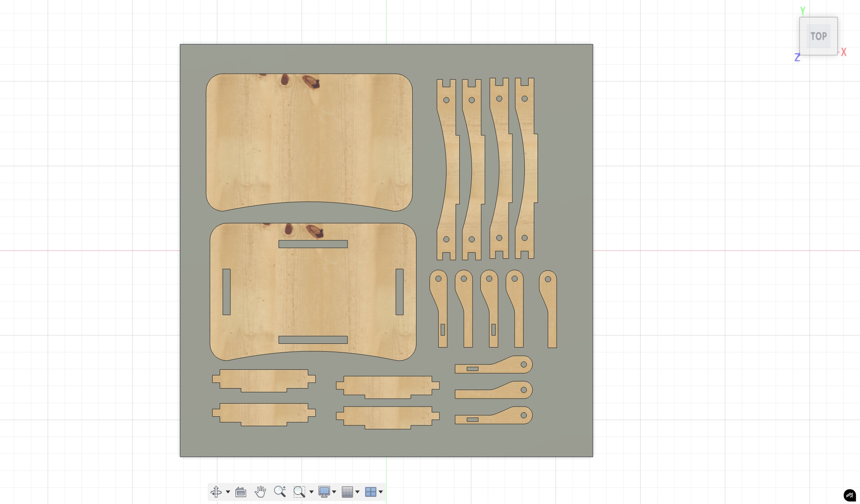Open the Orbit type dropdown arrow
This screenshot has width=860, height=504.
click(x=228, y=492)
